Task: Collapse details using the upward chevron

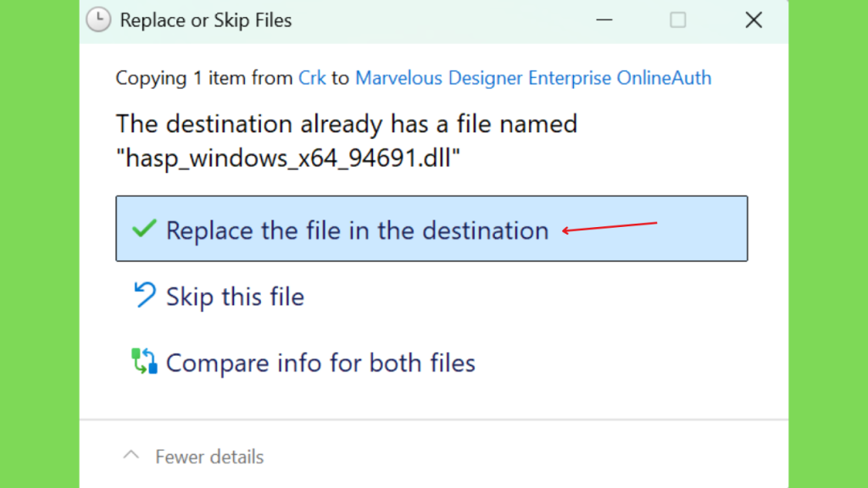Action: click(x=131, y=455)
